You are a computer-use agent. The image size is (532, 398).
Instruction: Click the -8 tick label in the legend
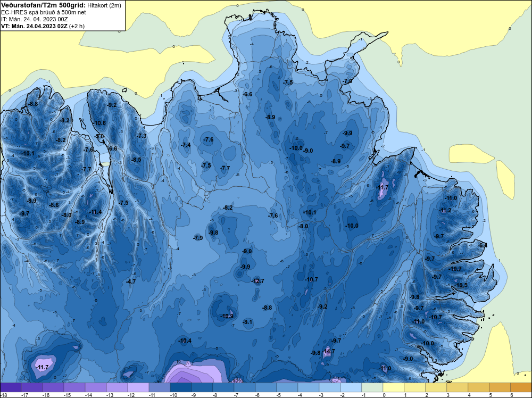pos(215,395)
